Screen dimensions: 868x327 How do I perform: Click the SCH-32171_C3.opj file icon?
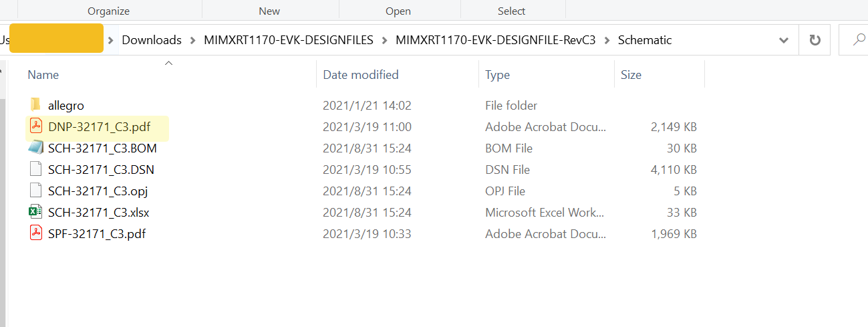click(35, 191)
